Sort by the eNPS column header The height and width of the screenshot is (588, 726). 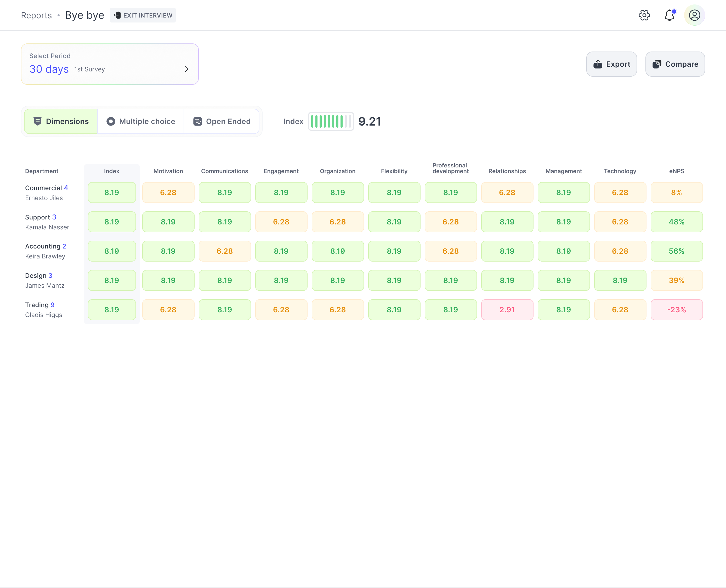(676, 171)
